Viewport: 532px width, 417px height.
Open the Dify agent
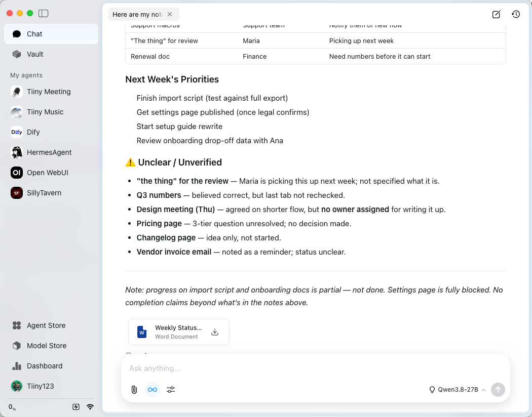[51, 132]
